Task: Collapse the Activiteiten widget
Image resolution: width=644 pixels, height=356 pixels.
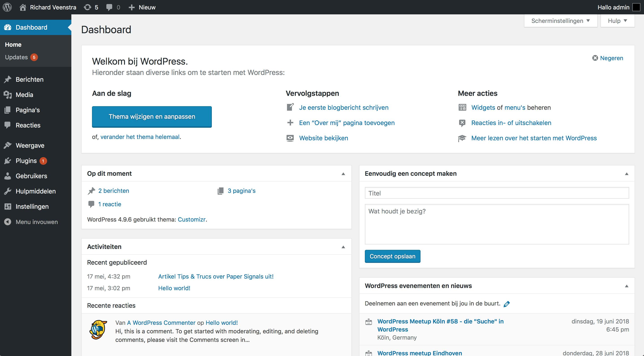Action: pyautogui.click(x=343, y=247)
